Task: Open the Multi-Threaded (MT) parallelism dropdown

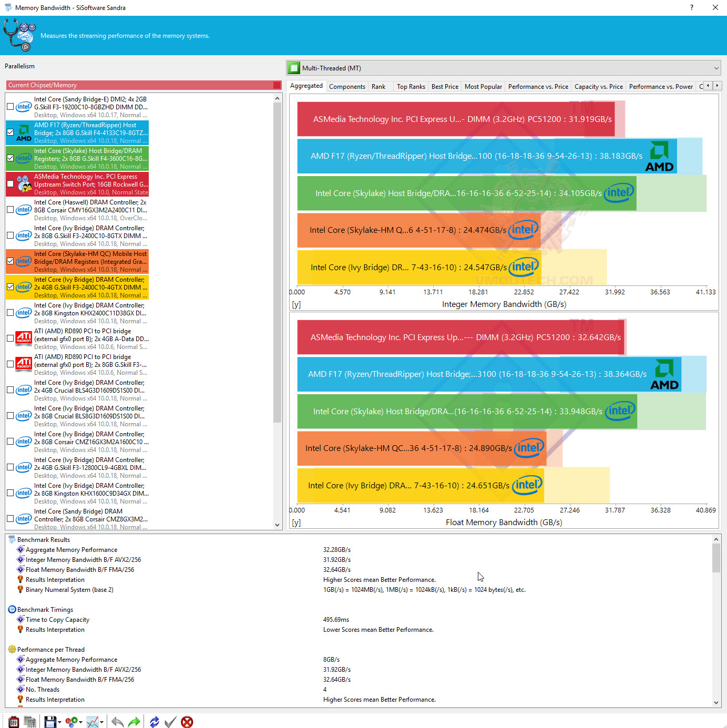Action: (504, 68)
